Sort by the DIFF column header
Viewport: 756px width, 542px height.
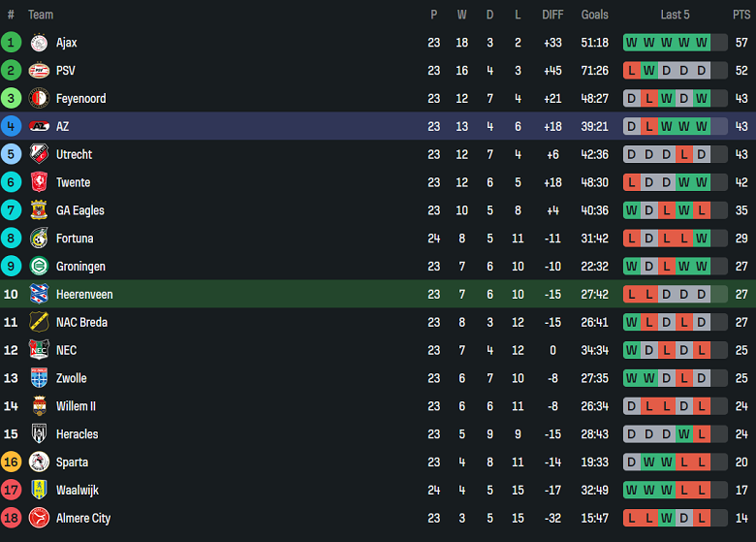(552, 15)
